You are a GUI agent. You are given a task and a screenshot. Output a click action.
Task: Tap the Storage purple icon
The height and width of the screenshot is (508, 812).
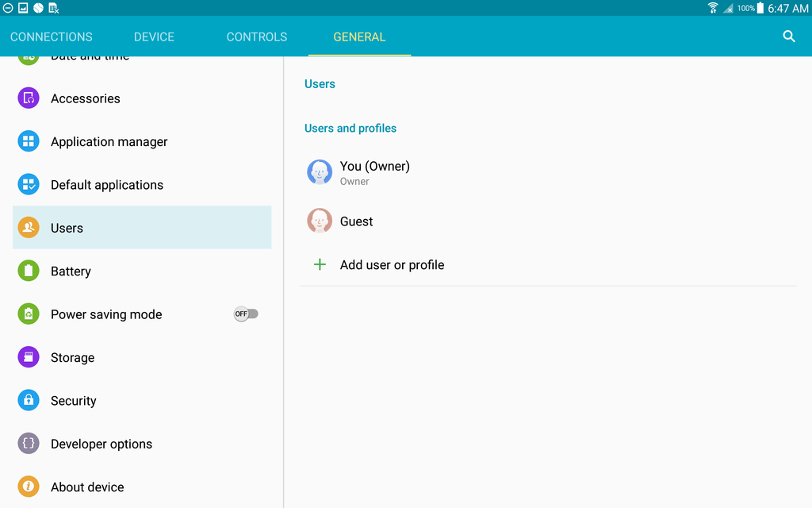tap(29, 358)
